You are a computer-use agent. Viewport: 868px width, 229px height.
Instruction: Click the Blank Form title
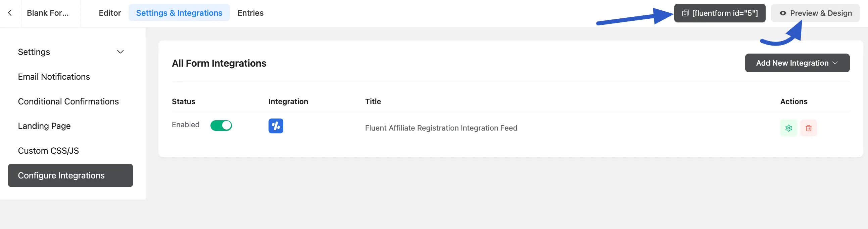click(48, 13)
